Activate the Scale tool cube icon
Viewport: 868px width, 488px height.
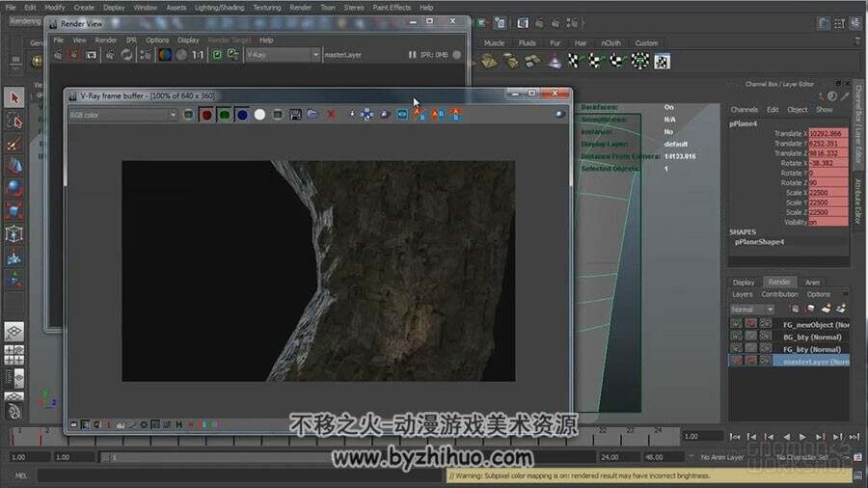pyautogui.click(x=14, y=211)
